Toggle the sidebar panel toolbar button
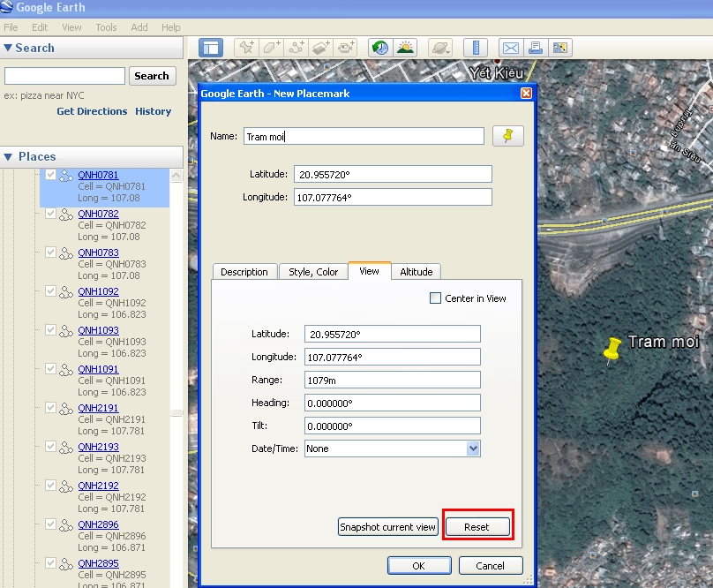 pos(211,48)
